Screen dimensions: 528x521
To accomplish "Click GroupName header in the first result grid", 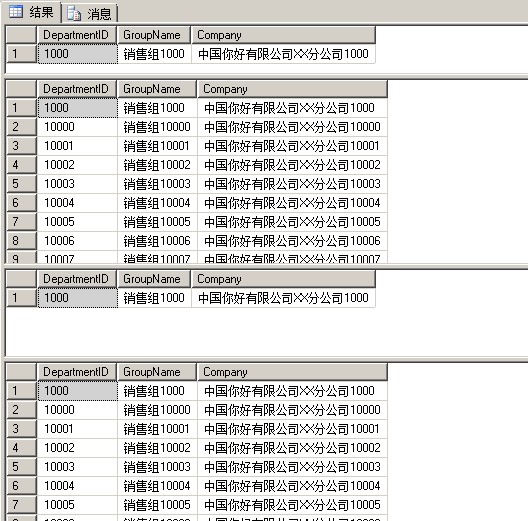I will 154,35.
